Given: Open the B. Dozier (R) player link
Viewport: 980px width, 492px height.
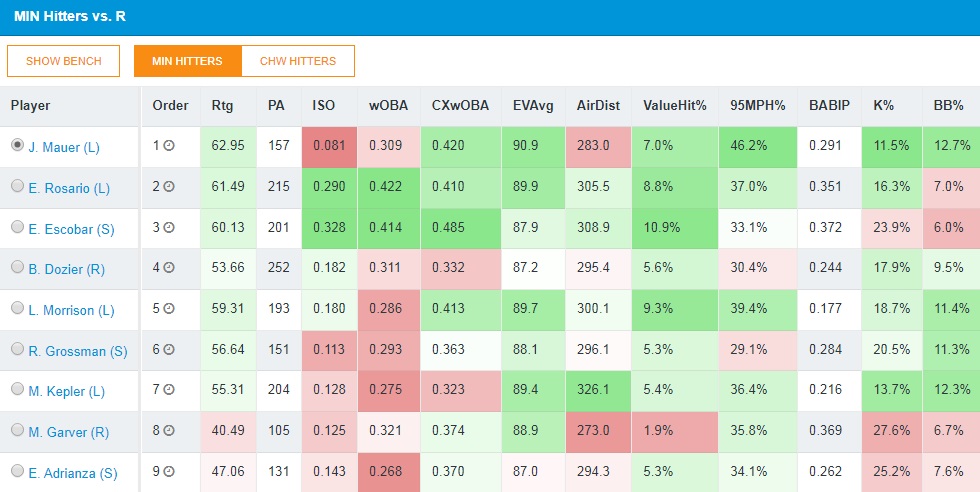Looking at the screenshot, I should pos(66,269).
